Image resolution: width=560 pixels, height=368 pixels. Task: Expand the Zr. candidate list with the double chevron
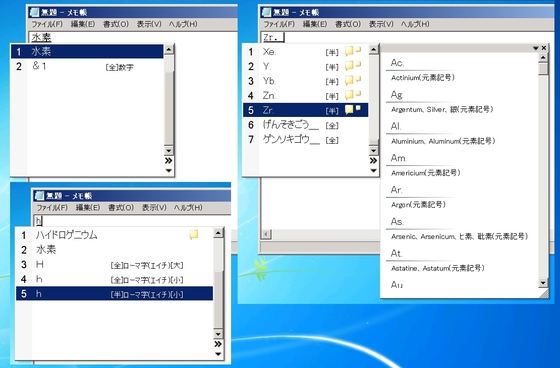click(x=373, y=161)
